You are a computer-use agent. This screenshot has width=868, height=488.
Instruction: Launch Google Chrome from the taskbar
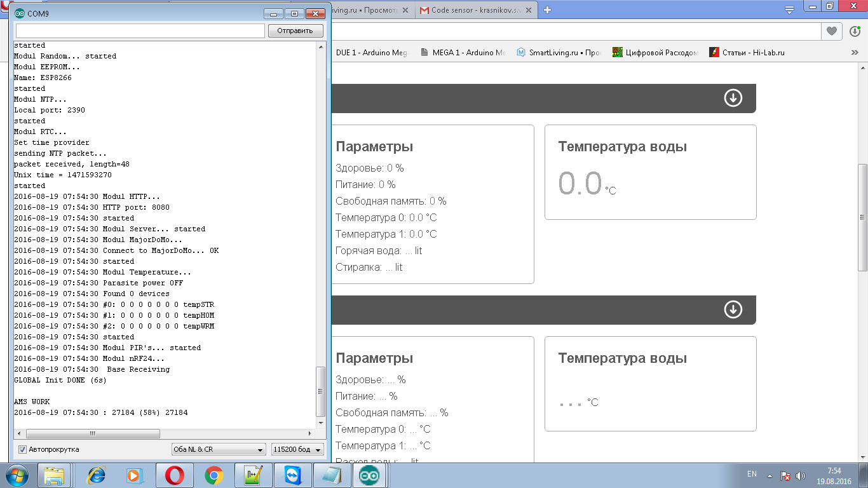[214, 475]
